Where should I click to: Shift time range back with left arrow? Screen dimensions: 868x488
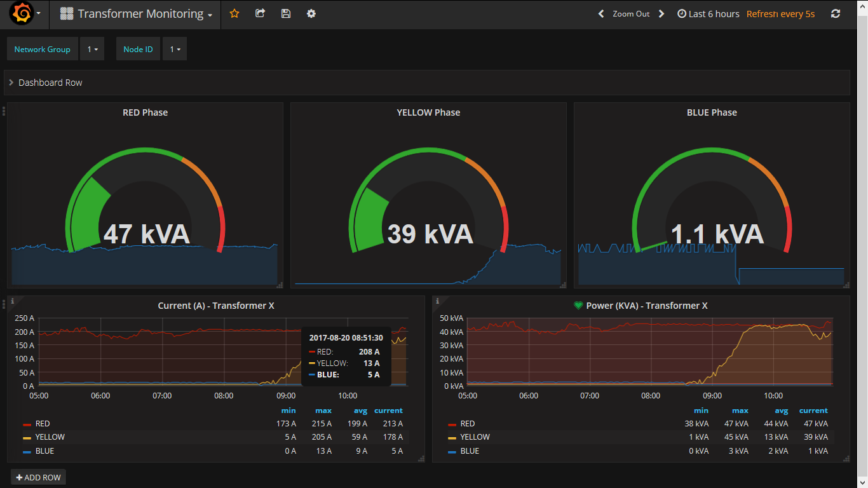tap(601, 13)
